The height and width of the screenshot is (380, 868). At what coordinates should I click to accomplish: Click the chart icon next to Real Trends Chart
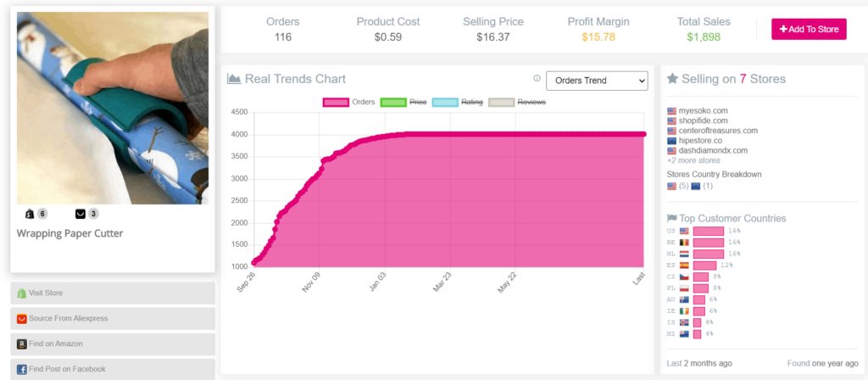(234, 79)
